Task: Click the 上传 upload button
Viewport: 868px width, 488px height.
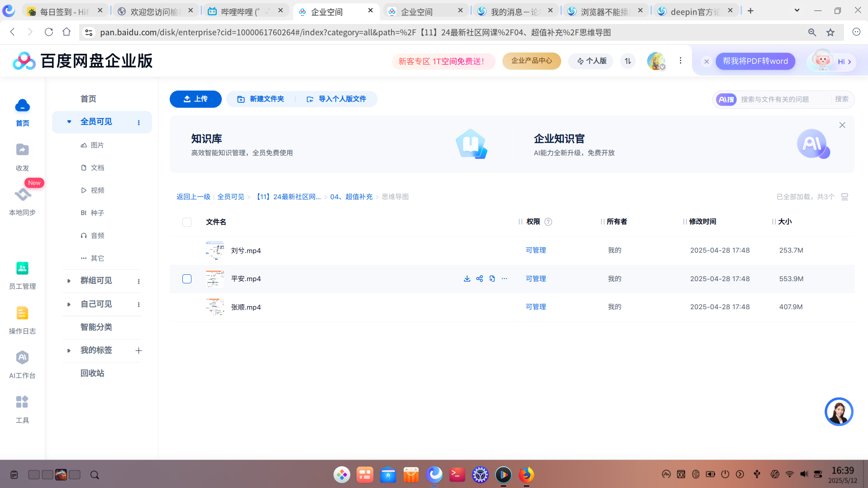Action: click(x=196, y=99)
